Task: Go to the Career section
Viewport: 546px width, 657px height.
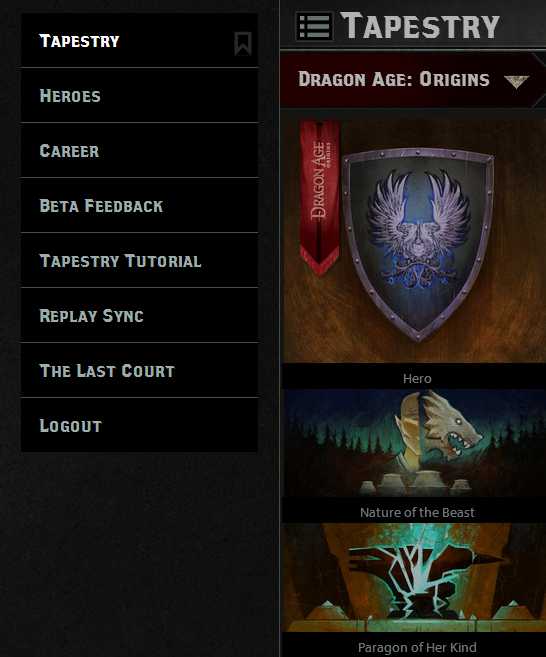Action: (x=139, y=150)
